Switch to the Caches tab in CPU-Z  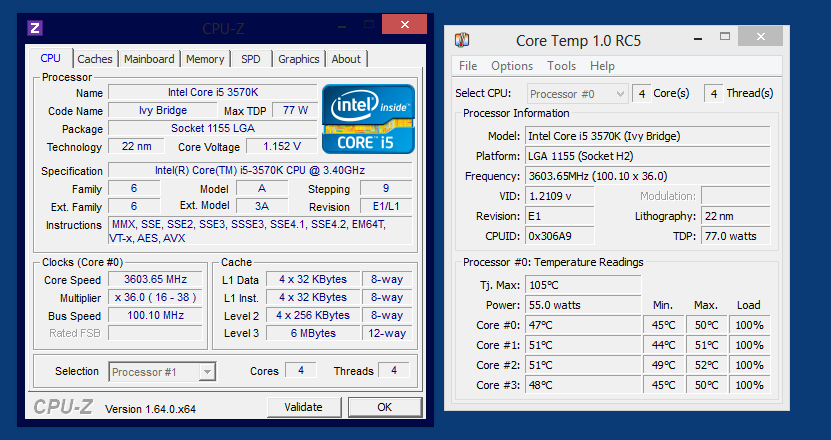click(x=95, y=59)
